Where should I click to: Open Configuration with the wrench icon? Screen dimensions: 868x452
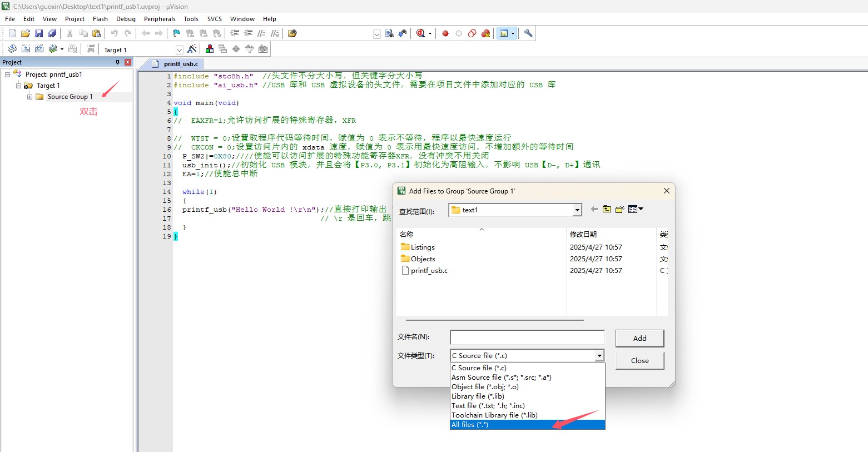528,33
